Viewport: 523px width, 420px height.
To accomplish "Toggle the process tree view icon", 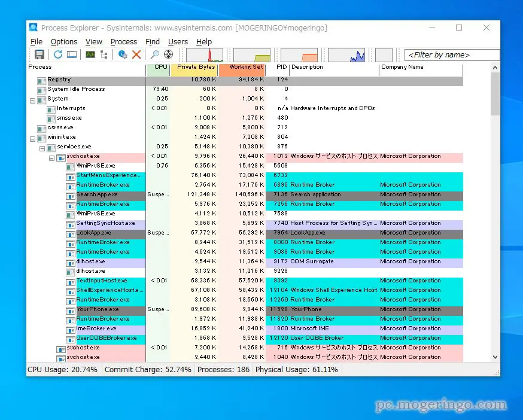I will 104,54.
